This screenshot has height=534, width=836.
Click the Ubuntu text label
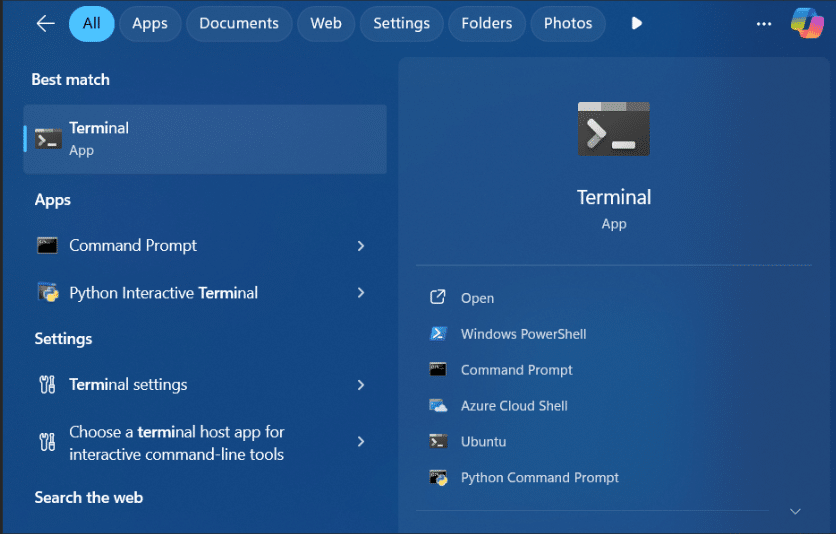[x=484, y=442]
